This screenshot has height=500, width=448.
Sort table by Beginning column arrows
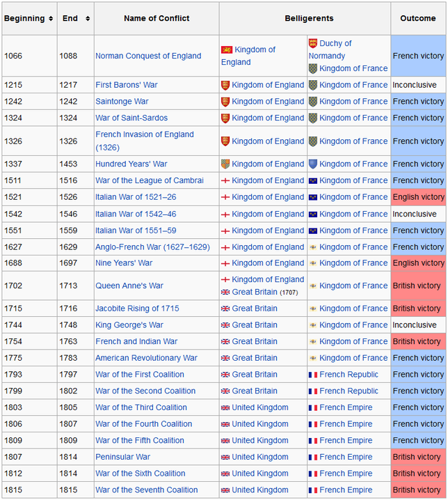point(51,19)
